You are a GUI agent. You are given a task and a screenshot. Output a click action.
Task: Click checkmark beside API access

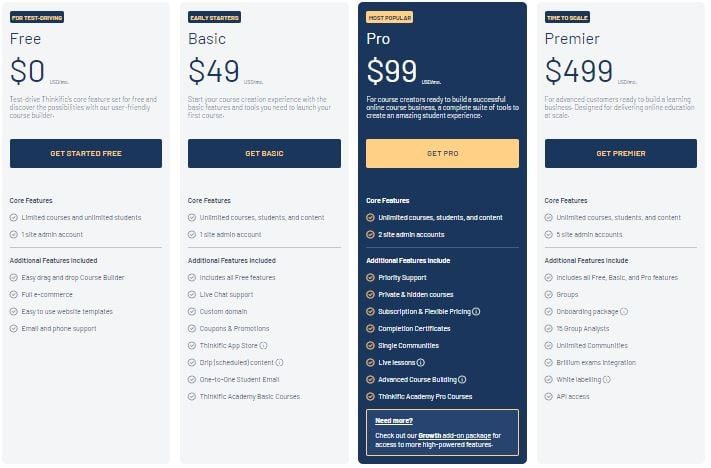pos(549,396)
